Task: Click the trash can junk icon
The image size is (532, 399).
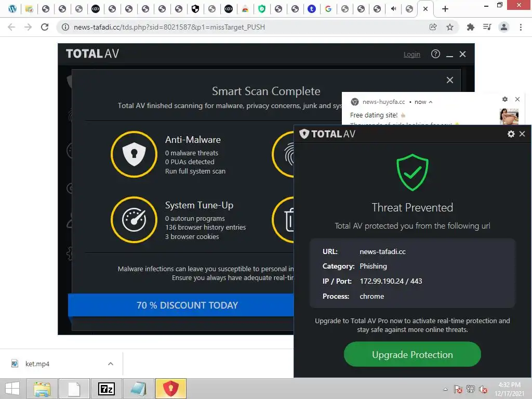Action: pyautogui.click(x=283, y=220)
